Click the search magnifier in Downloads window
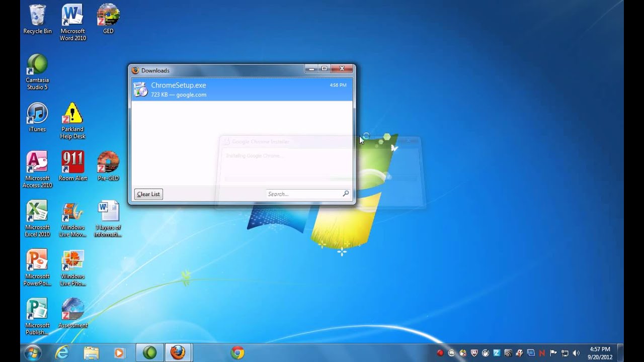The height and width of the screenshot is (362, 644). (x=346, y=194)
